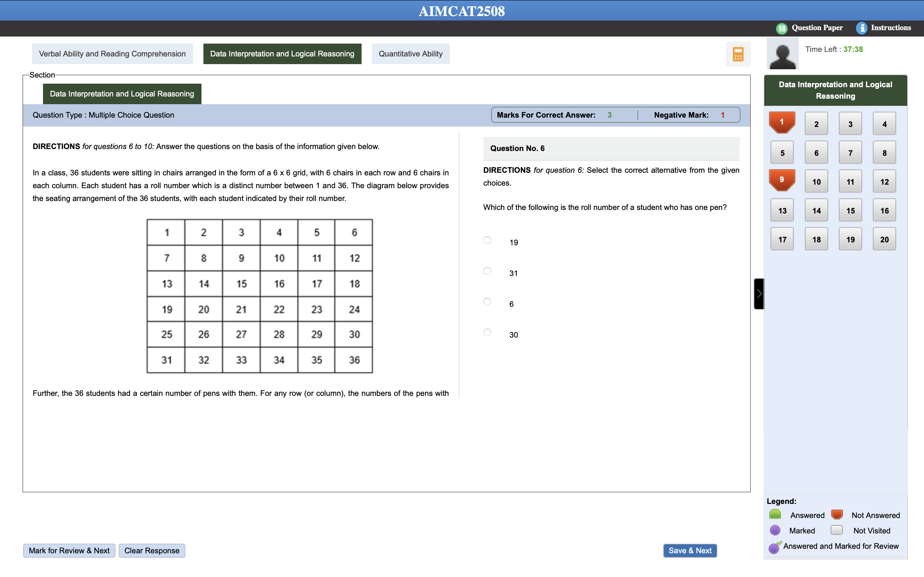This screenshot has width=924, height=577.
Task: Click Save & Next button
Action: tap(690, 550)
